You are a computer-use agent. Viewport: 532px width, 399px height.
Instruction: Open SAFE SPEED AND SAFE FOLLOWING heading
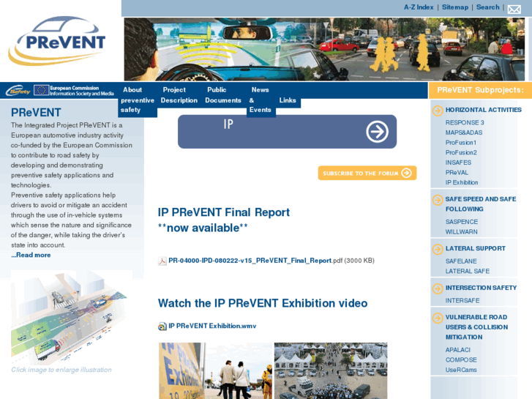tap(481, 204)
